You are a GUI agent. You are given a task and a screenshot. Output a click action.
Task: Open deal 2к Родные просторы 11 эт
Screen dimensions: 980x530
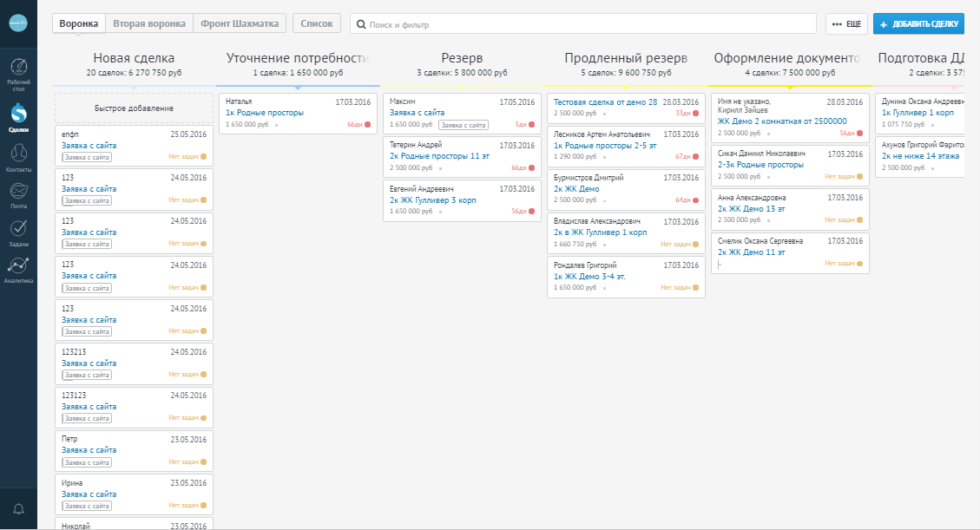[x=440, y=156]
